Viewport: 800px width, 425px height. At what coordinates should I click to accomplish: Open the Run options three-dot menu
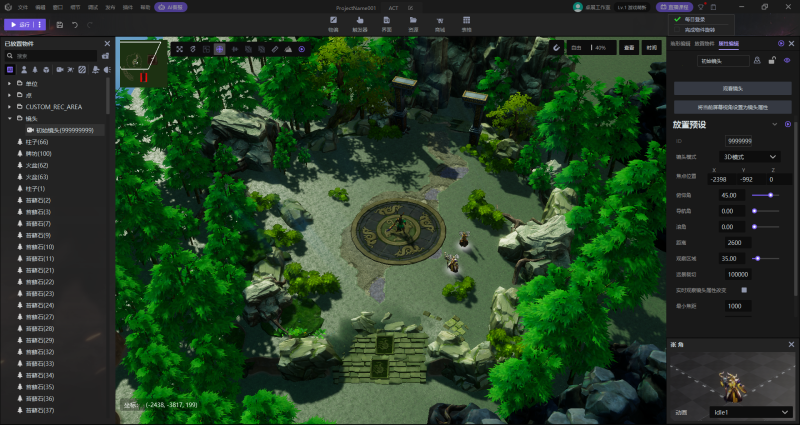(x=40, y=24)
